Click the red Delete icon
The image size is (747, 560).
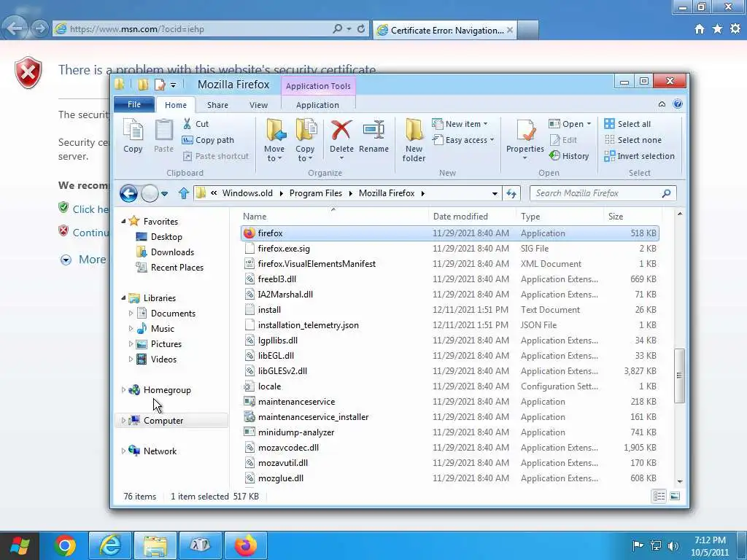click(x=341, y=130)
